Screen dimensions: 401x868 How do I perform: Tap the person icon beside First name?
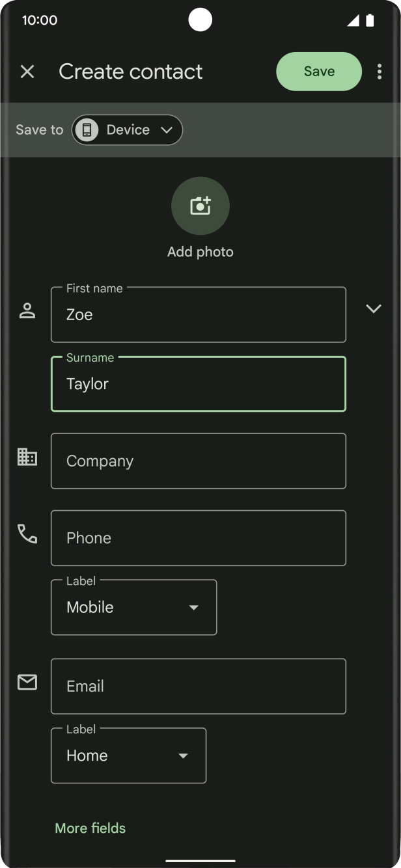click(27, 311)
